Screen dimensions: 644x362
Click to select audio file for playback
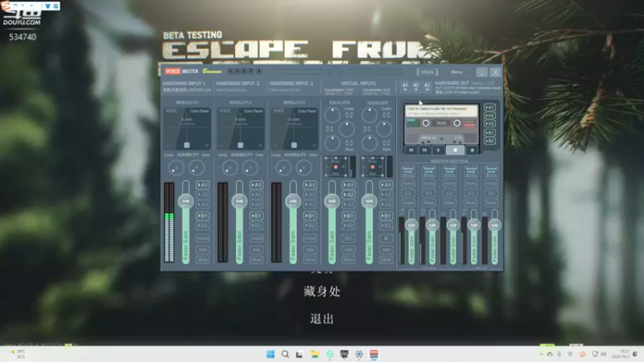pos(441,111)
